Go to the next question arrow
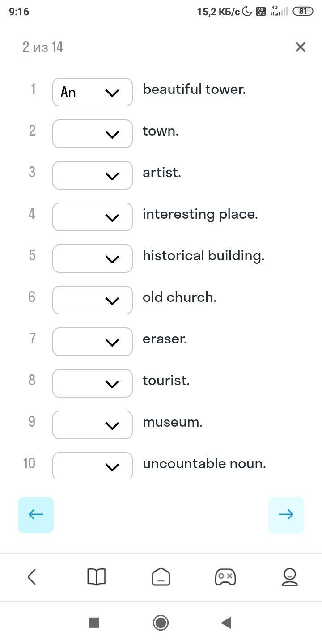 click(x=286, y=515)
